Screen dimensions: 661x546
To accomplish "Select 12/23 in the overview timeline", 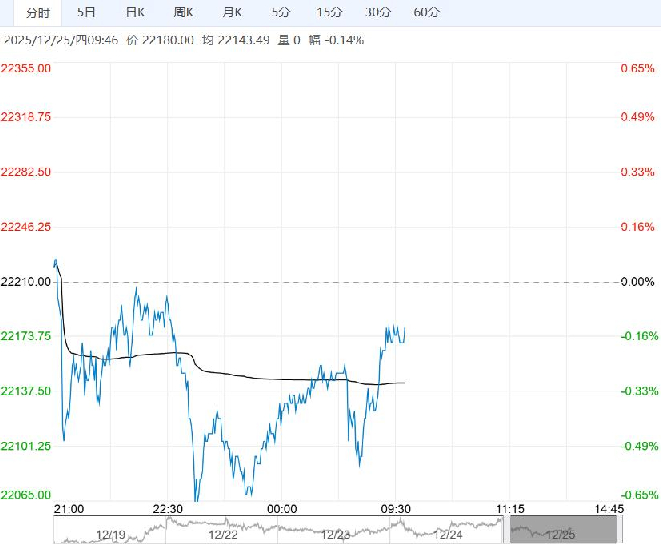I will click(336, 533).
